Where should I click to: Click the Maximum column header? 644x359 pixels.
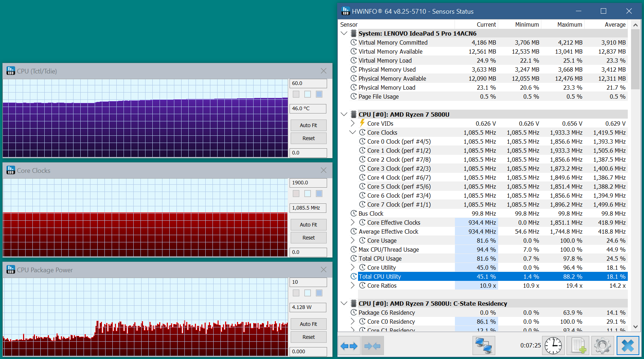coord(563,24)
